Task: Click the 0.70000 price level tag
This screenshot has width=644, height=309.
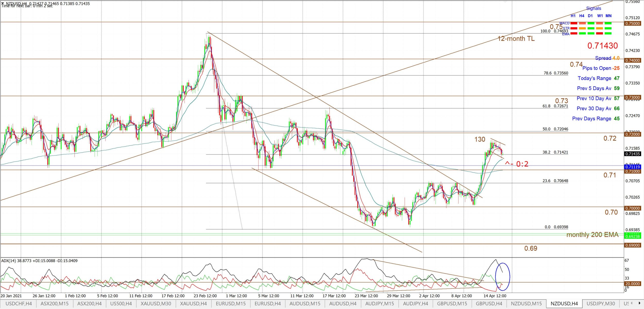Action: [x=632, y=208]
